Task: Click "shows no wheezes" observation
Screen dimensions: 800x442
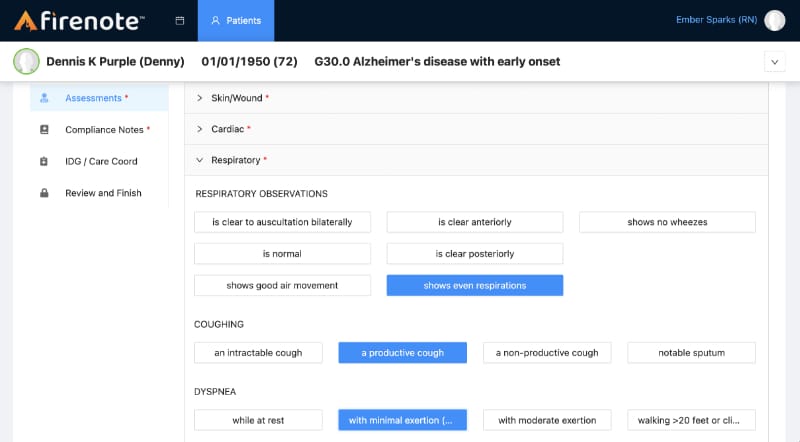Action: pos(667,222)
